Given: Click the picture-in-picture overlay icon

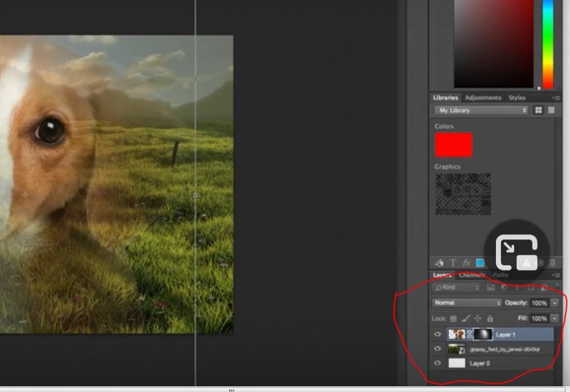Looking at the screenshot, I should (x=517, y=251).
